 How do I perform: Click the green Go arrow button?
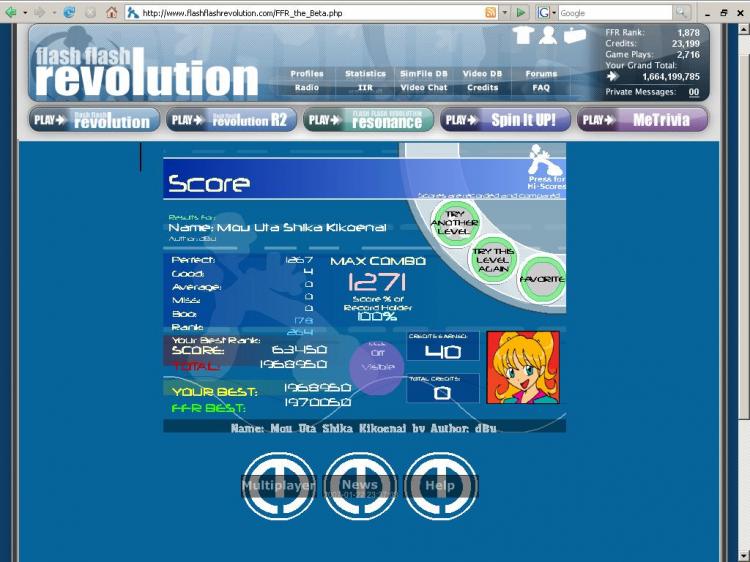pyautogui.click(x=521, y=13)
